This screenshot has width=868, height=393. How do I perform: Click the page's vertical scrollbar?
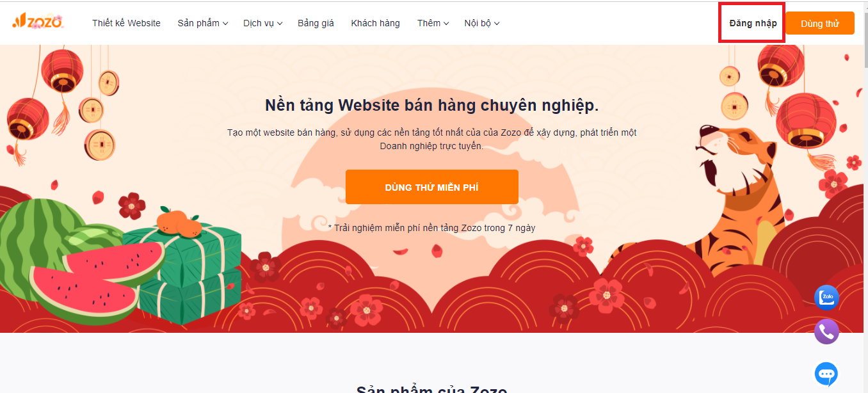coord(865,196)
